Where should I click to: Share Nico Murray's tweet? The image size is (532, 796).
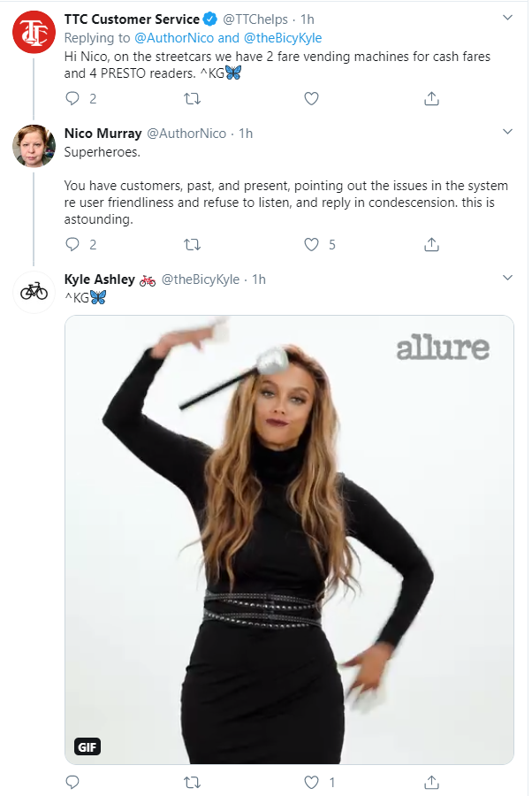click(432, 244)
